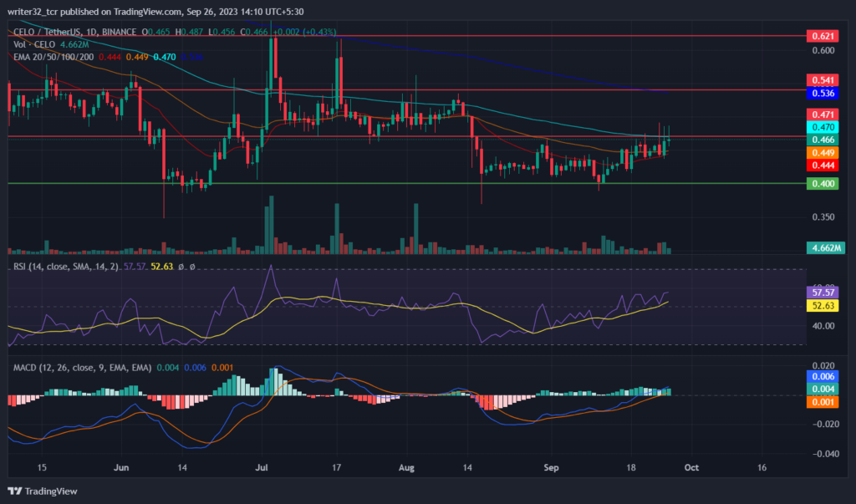Select the red 0.541 price label
Viewport: 856px width, 504px height.
point(823,80)
